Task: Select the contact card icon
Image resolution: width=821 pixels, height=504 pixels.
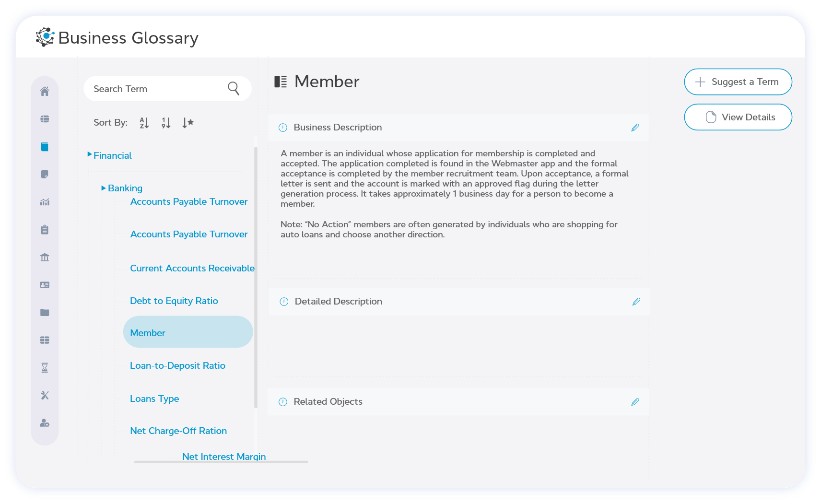Action: 45,284
